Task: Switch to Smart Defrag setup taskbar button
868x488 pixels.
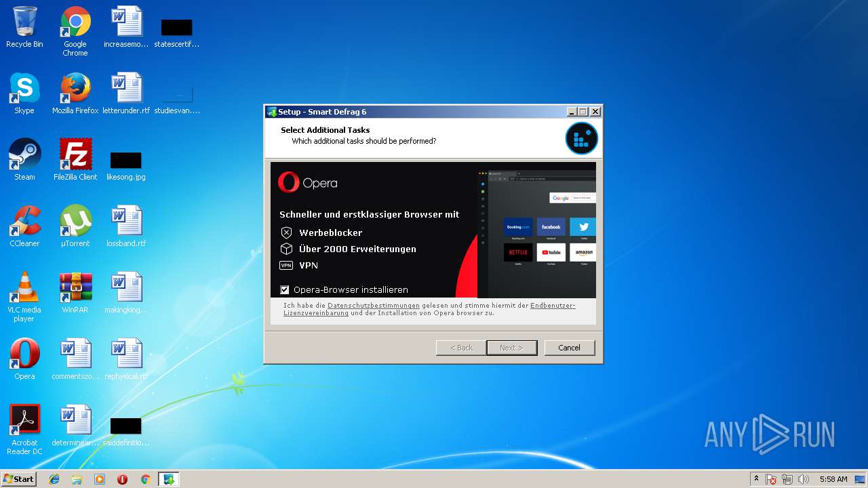Action: [168, 479]
